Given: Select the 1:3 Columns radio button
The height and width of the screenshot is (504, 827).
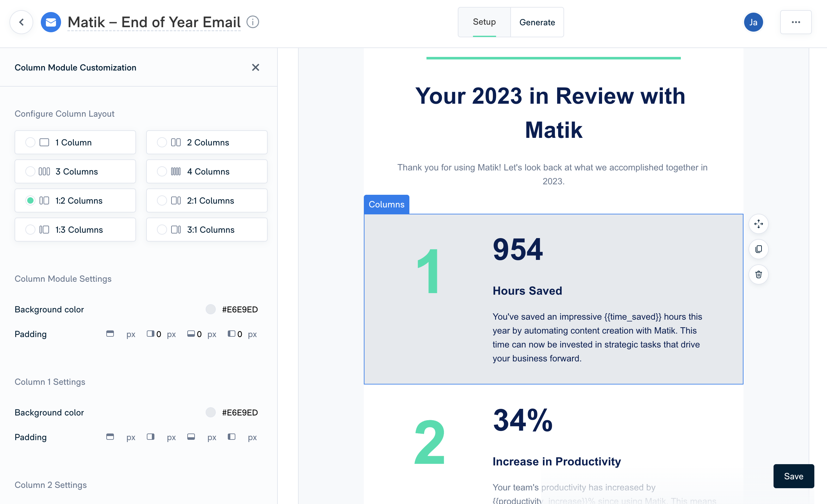Looking at the screenshot, I should click(30, 230).
